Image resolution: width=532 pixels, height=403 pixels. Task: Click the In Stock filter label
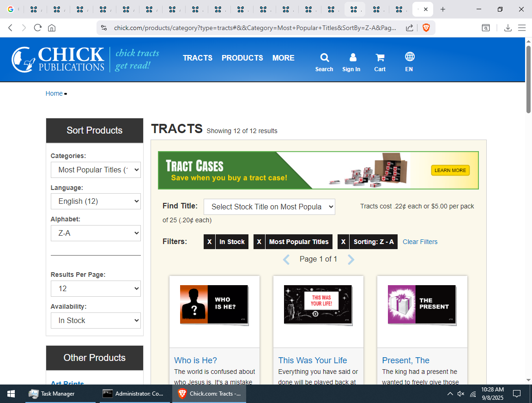232,242
